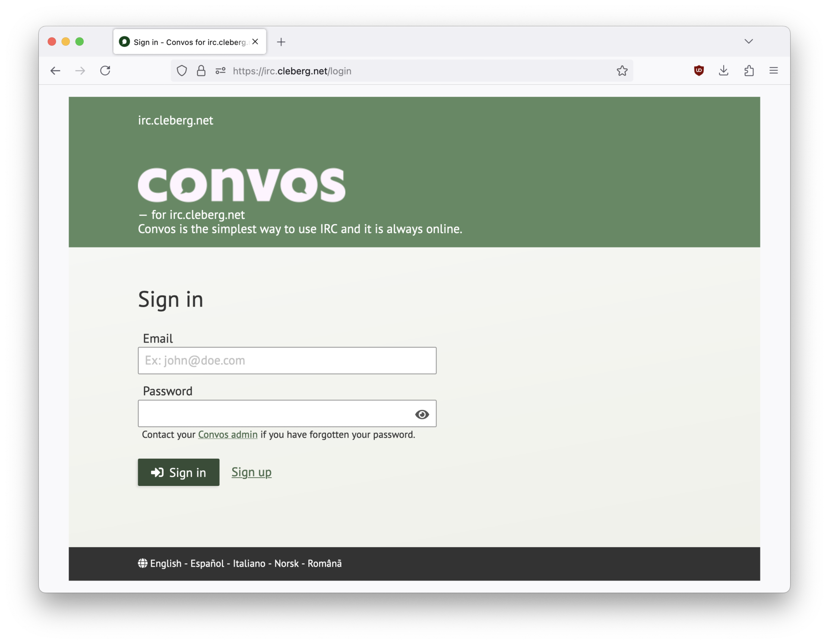Open the Firefox application menu
829x644 pixels.
[x=773, y=70]
